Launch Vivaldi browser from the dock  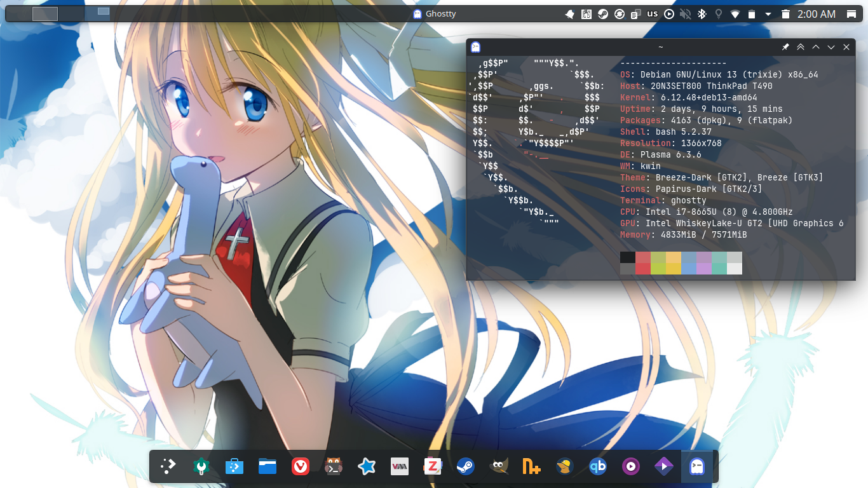(300, 467)
